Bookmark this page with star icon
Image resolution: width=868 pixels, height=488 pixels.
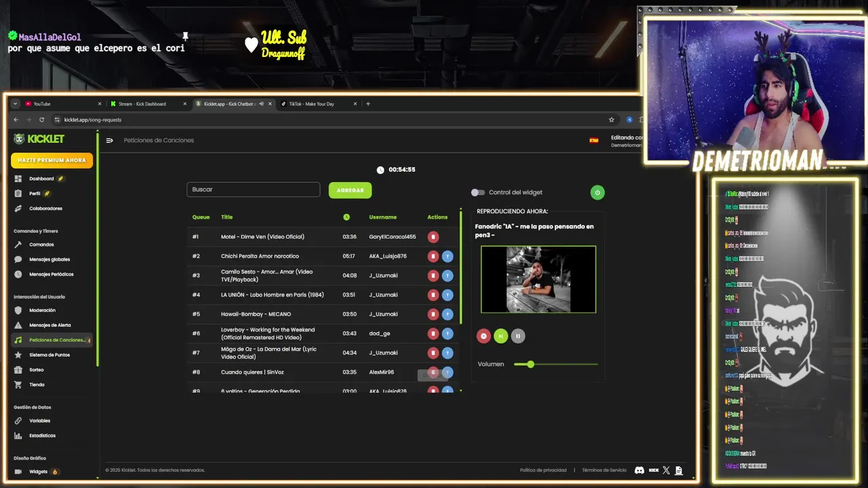click(x=612, y=120)
